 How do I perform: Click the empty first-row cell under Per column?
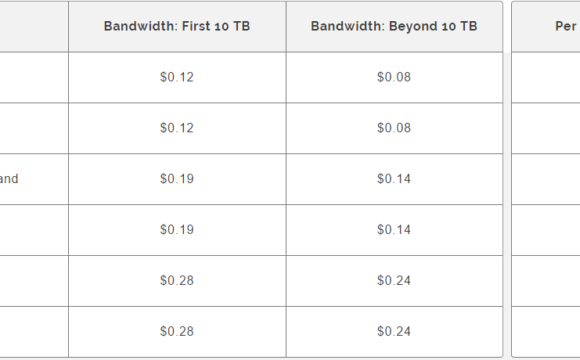[546, 77]
